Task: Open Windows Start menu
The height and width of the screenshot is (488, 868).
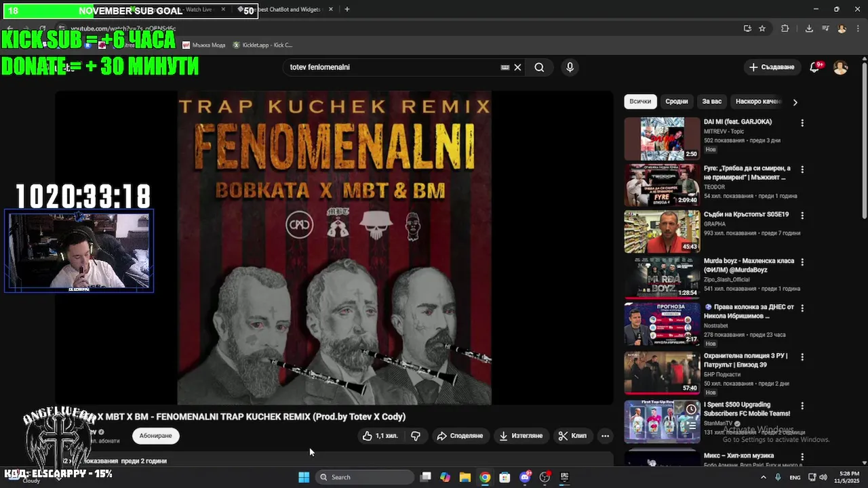Action: pyautogui.click(x=304, y=477)
